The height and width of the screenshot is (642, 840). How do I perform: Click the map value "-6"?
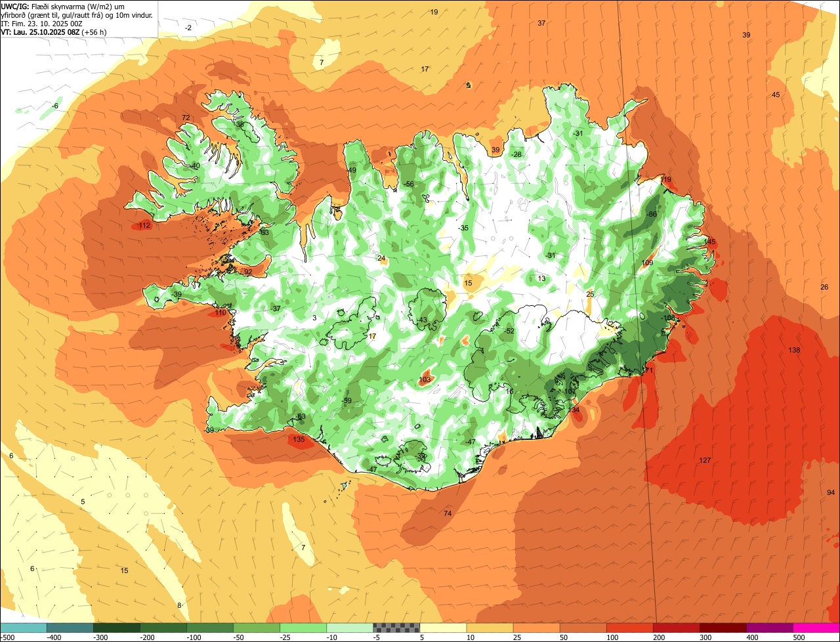pos(55,106)
